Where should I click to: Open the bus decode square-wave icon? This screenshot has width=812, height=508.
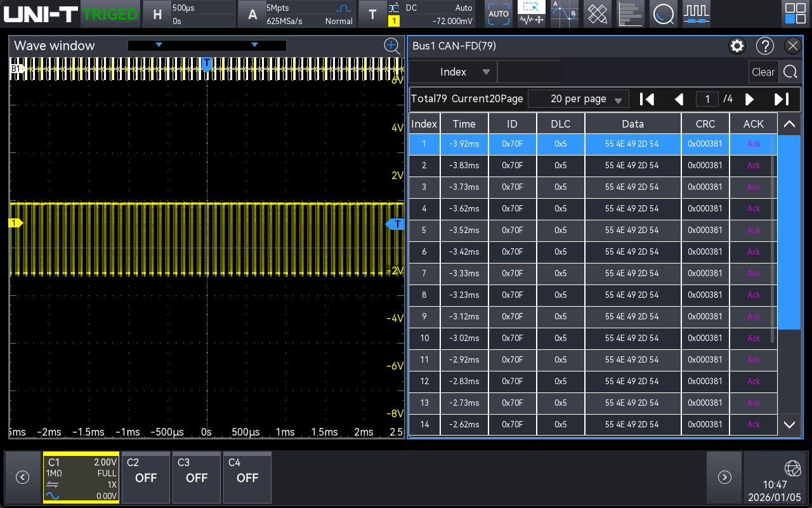(x=697, y=14)
